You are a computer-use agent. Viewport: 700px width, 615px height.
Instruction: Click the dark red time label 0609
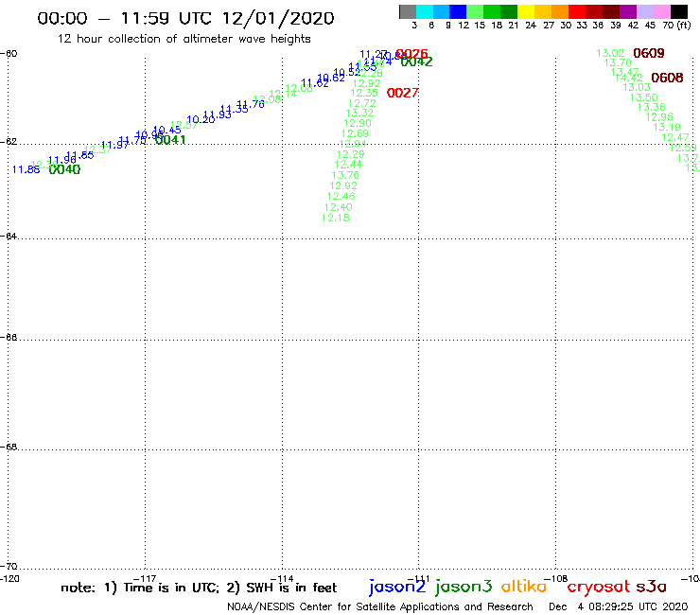(649, 53)
